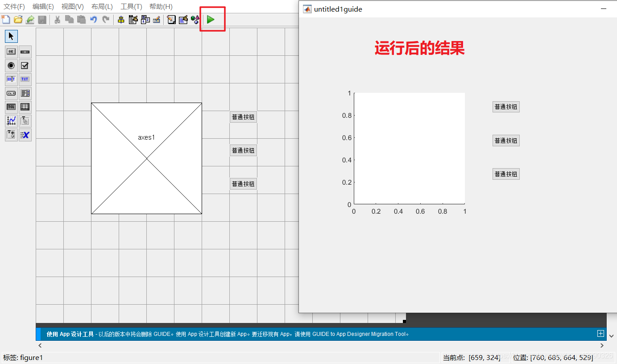The image size is (617, 364).
Task: Open the 工具(T) menu
Action: pyautogui.click(x=130, y=6)
